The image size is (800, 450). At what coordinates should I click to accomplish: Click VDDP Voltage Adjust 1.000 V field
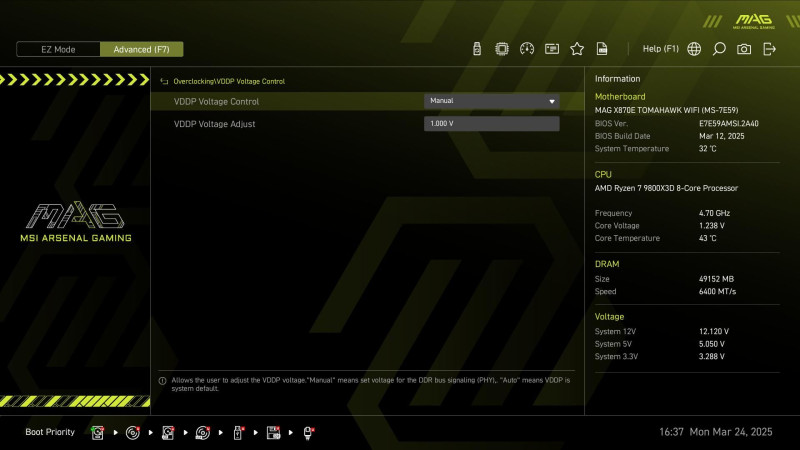pyautogui.click(x=491, y=123)
